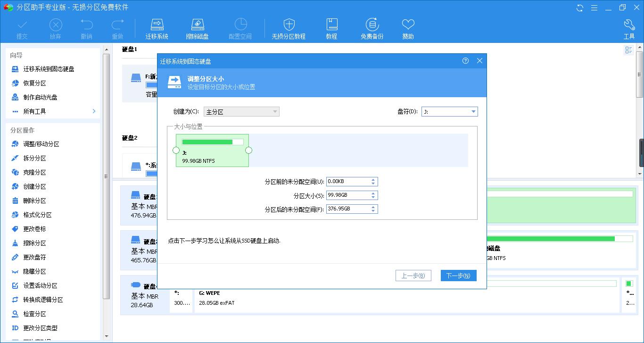Open the 盘符 drive letter dropdown
Viewport: 644px width, 343px height.
(x=472, y=111)
